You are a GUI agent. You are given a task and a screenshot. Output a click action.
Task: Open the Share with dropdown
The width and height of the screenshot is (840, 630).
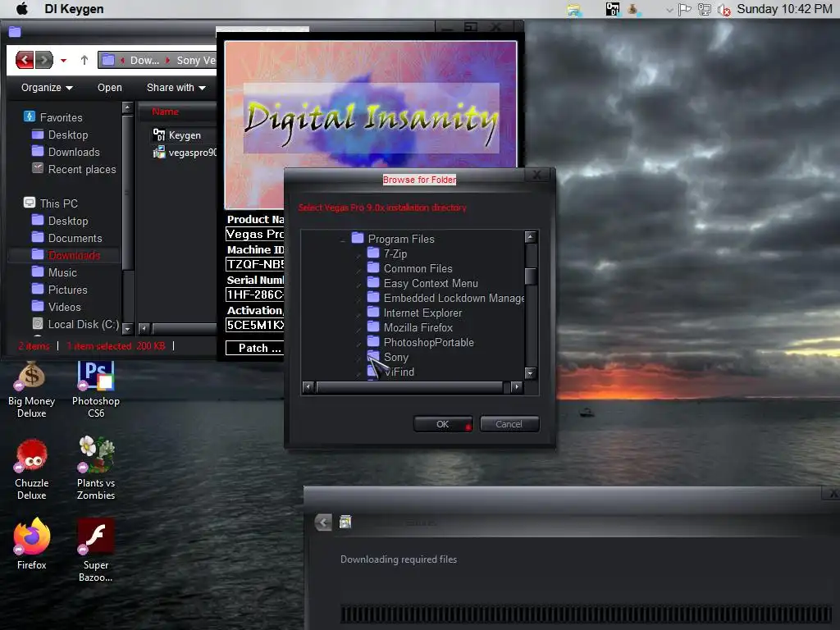click(x=176, y=87)
